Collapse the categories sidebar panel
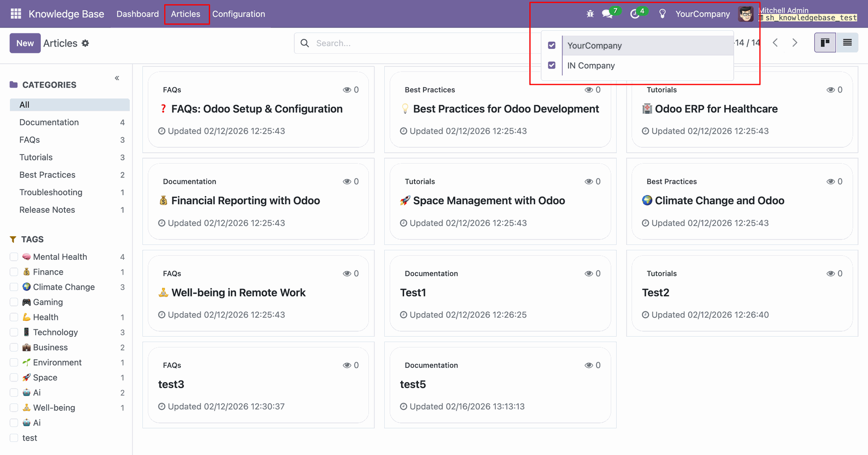Image resolution: width=868 pixels, height=455 pixels. tap(117, 78)
